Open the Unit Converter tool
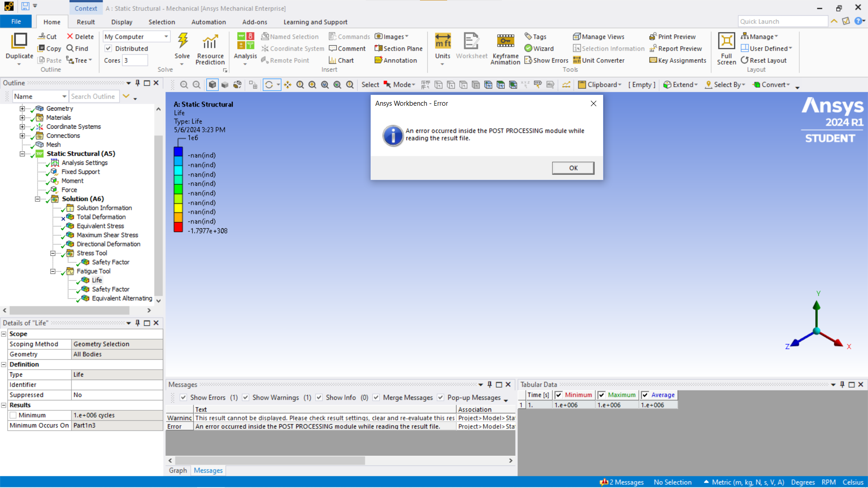Screen dimensions: 868x488 point(599,60)
